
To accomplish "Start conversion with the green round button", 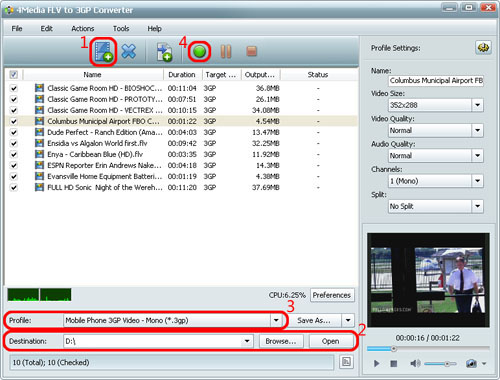I will coord(199,52).
